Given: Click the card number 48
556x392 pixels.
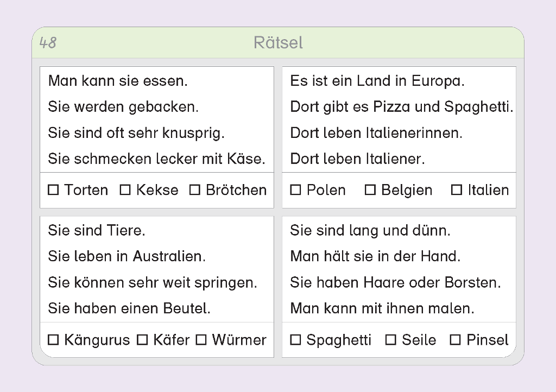Looking at the screenshot, I should (48, 42).
